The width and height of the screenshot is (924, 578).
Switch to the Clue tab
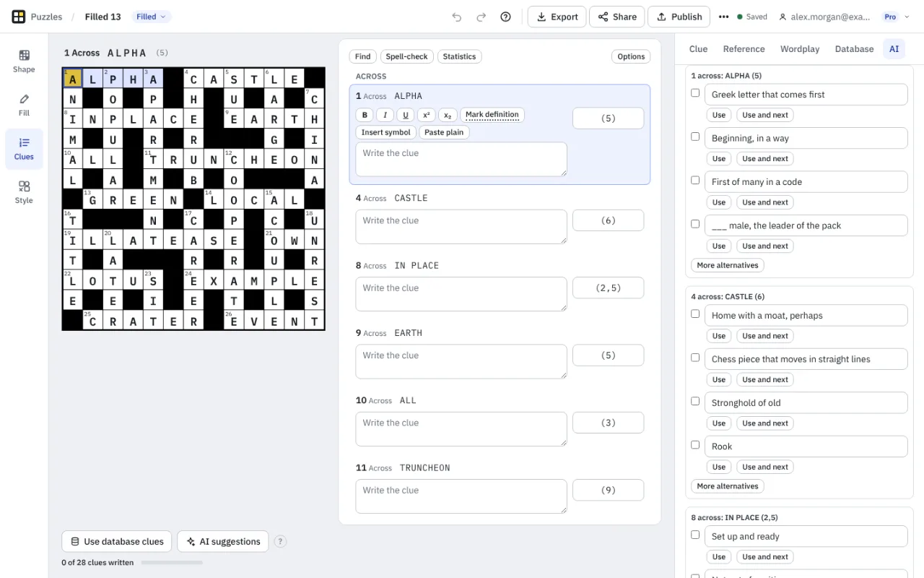click(698, 49)
